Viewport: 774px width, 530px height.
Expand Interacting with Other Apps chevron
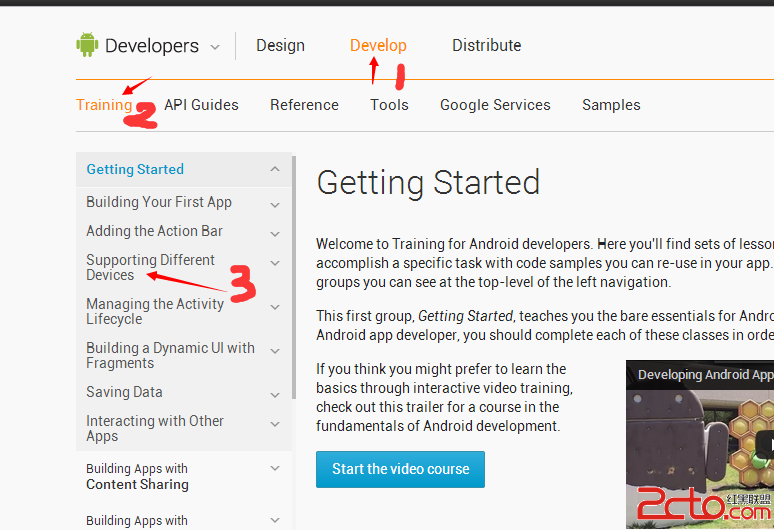(x=275, y=424)
